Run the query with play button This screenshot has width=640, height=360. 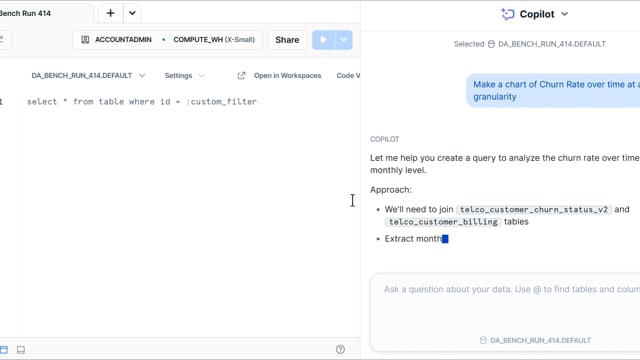coord(323,40)
